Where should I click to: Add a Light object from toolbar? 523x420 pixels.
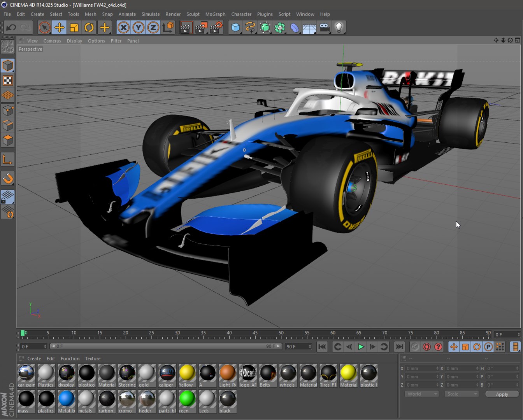(x=339, y=28)
